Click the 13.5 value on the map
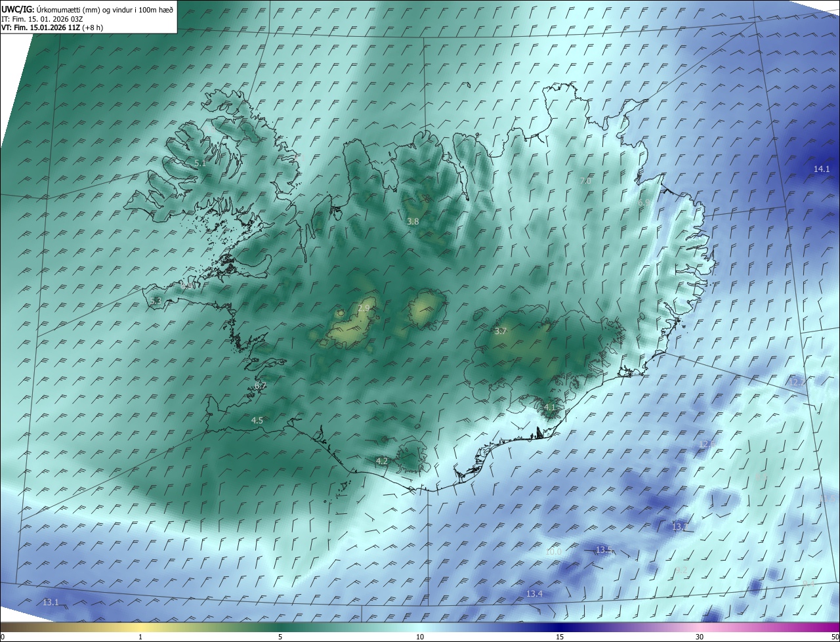840x642 pixels. 604,549
